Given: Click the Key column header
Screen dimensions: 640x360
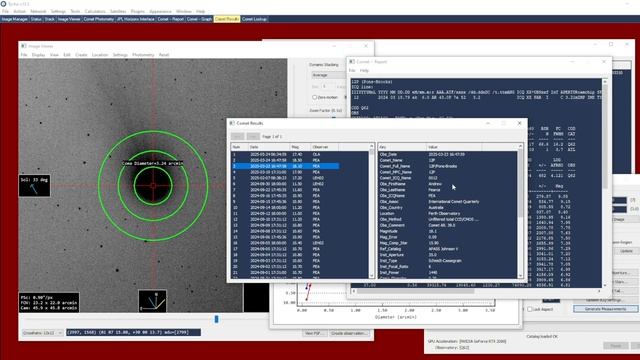Looking at the screenshot, I should [x=402, y=147].
